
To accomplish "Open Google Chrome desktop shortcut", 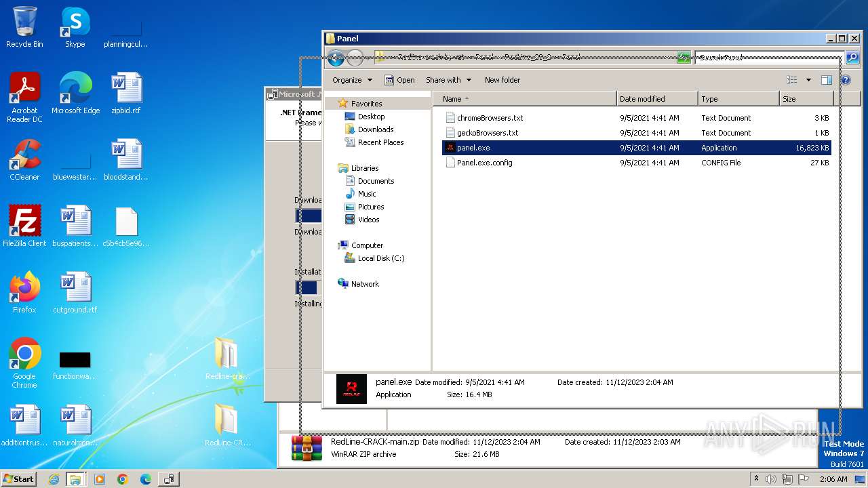I will pyautogui.click(x=24, y=363).
